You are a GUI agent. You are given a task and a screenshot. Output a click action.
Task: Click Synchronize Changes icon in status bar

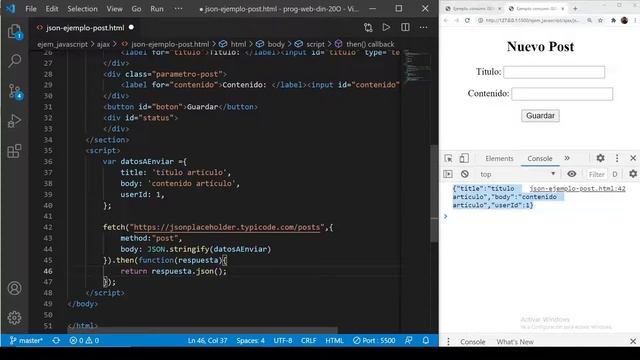tap(56, 340)
